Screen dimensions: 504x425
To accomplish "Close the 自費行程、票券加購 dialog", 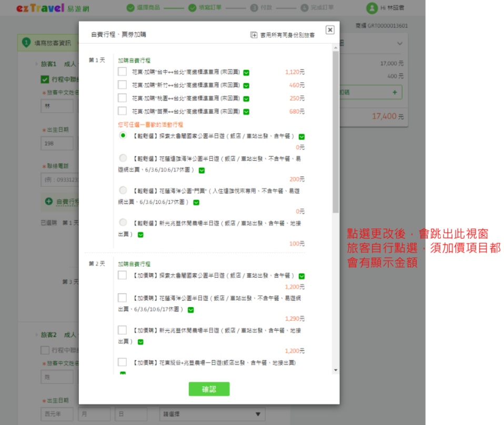I will (x=330, y=30).
